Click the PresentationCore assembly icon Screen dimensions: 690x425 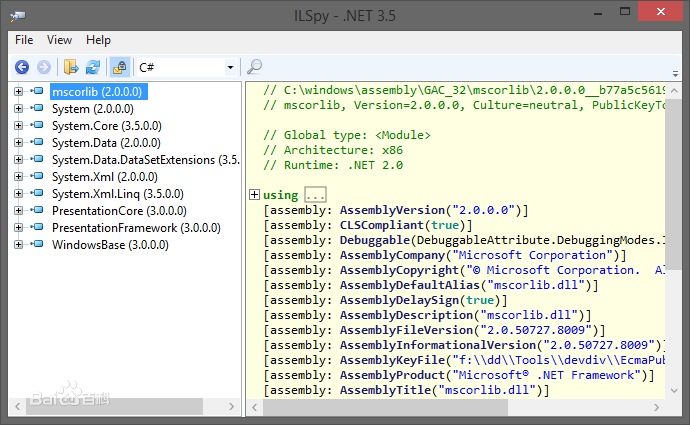point(37,210)
